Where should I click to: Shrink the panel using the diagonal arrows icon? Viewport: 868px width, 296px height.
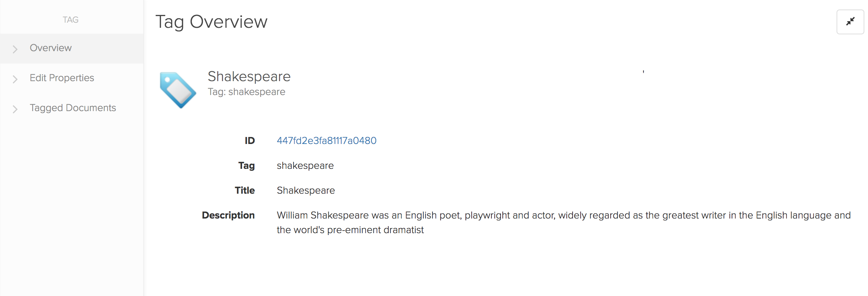click(850, 22)
